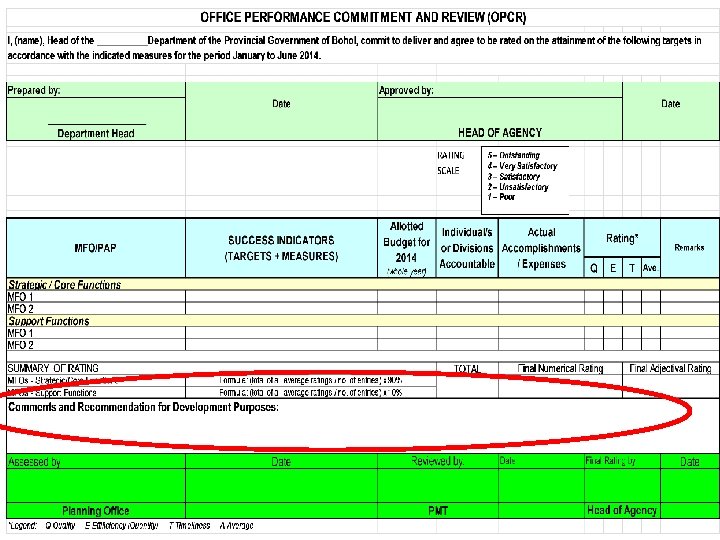The width and height of the screenshot is (720, 540).
Task: Click the 'Reviewed by' cell
Action: (438, 461)
